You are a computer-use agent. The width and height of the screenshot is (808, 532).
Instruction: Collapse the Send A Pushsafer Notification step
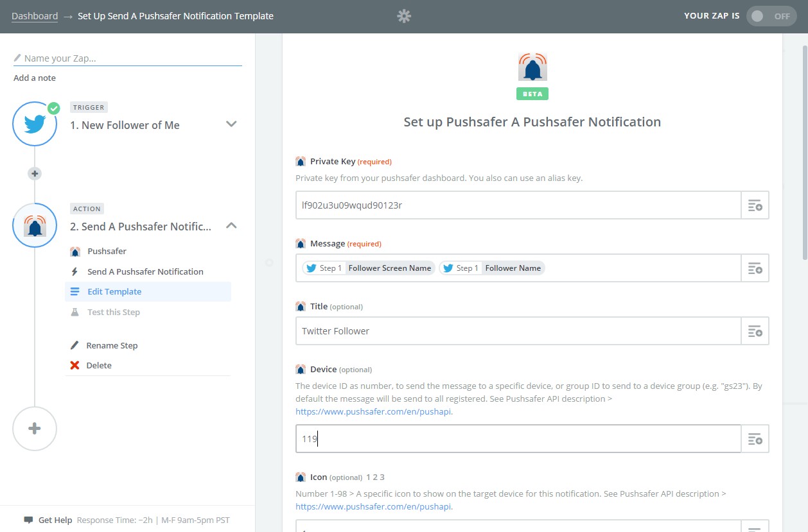coord(232,225)
